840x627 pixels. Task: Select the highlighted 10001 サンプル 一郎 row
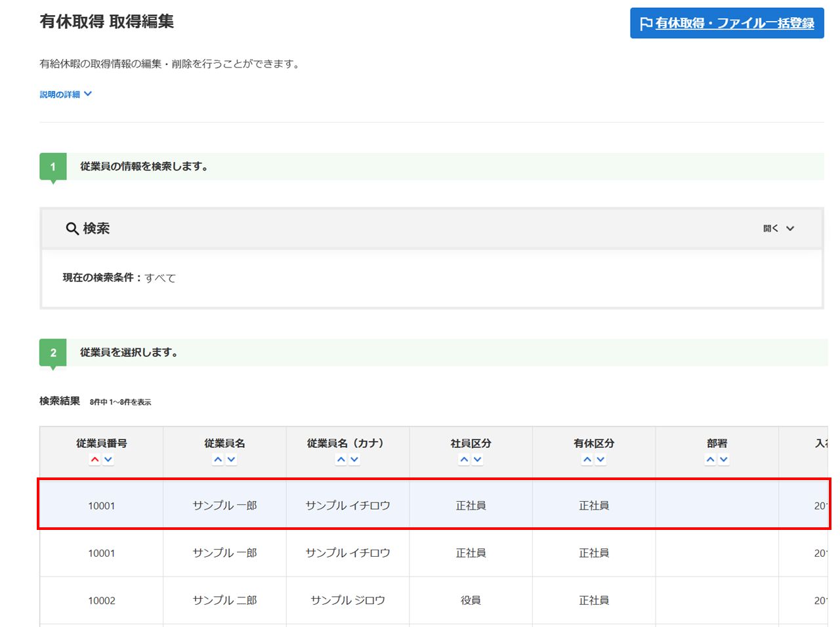(348, 506)
